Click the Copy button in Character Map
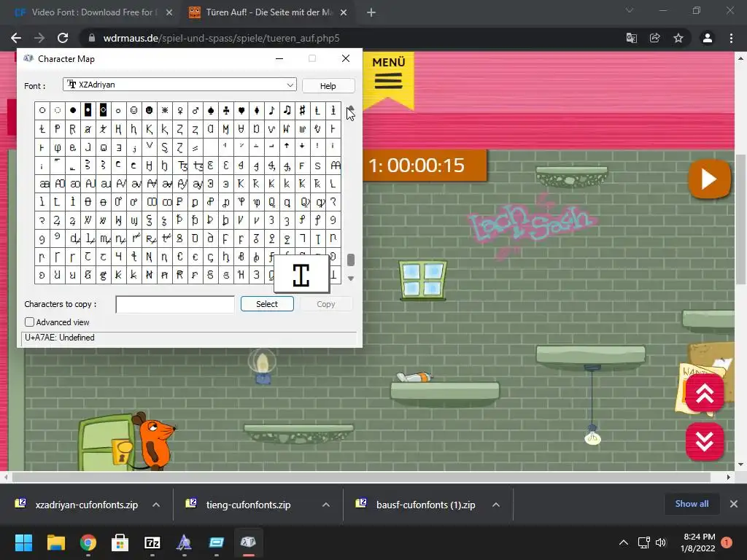Image resolution: width=747 pixels, height=560 pixels. pyautogui.click(x=326, y=304)
